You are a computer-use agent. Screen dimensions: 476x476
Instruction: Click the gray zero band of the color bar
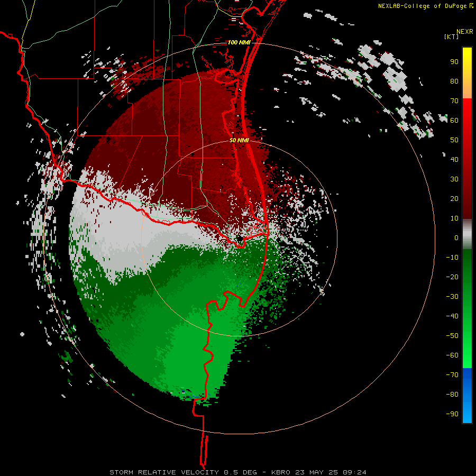(467, 234)
